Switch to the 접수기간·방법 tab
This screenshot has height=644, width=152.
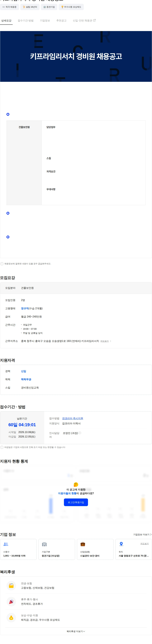(x=25, y=20)
